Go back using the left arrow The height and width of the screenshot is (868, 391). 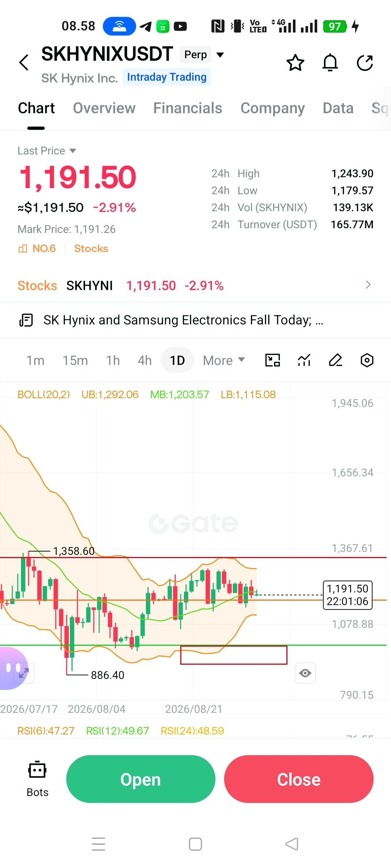tap(24, 63)
